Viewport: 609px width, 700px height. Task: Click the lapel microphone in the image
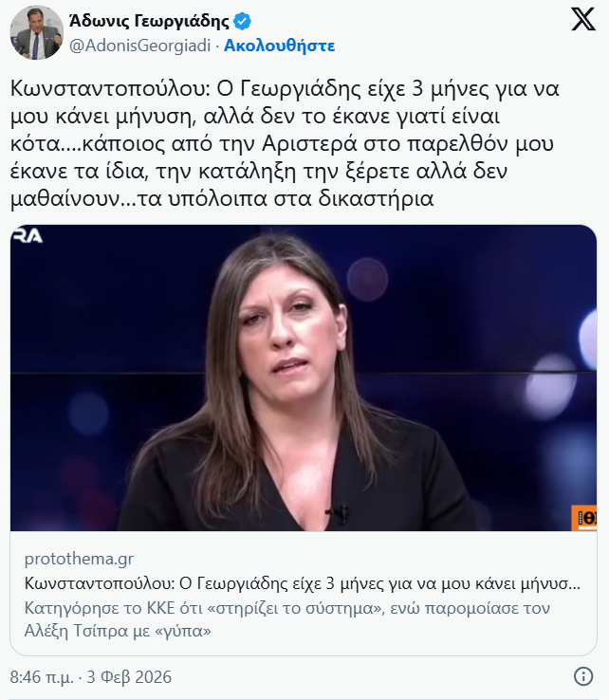(341, 512)
